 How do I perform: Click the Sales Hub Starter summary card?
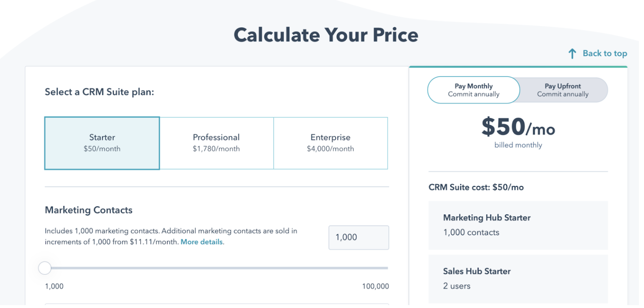(518, 279)
